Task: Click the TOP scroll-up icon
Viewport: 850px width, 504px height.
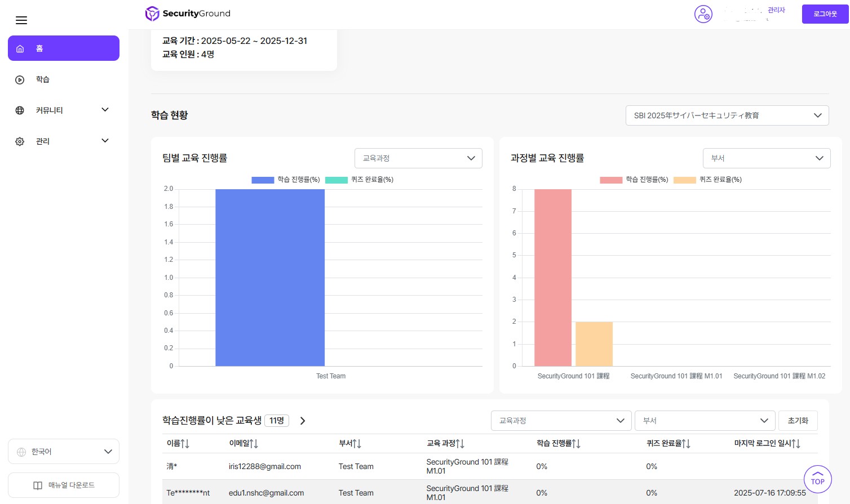Action: click(x=817, y=479)
